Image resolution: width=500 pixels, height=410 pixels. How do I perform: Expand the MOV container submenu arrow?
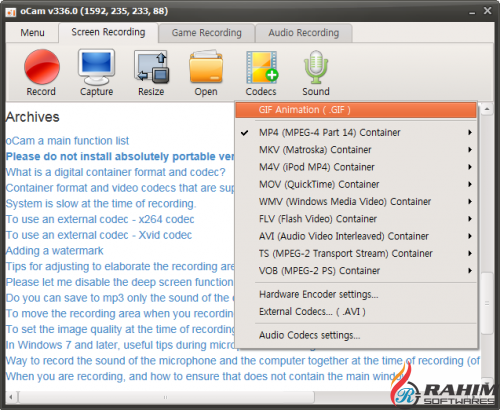tap(470, 184)
